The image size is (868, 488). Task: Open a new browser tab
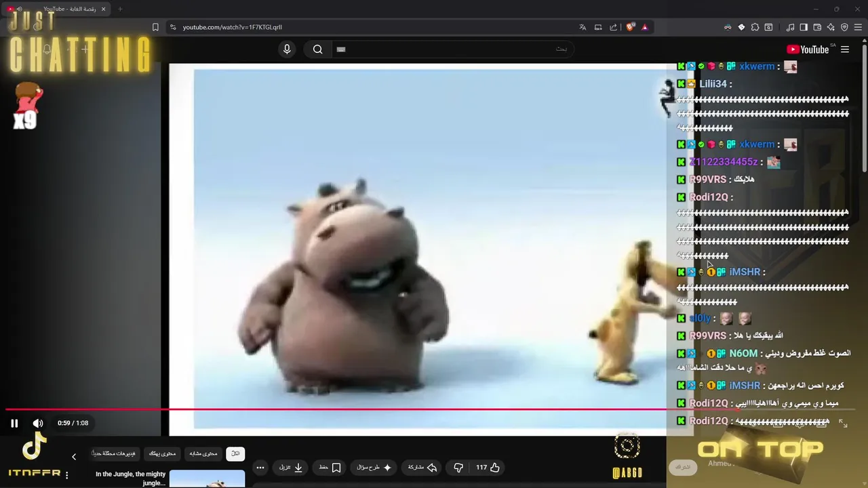[120, 9]
